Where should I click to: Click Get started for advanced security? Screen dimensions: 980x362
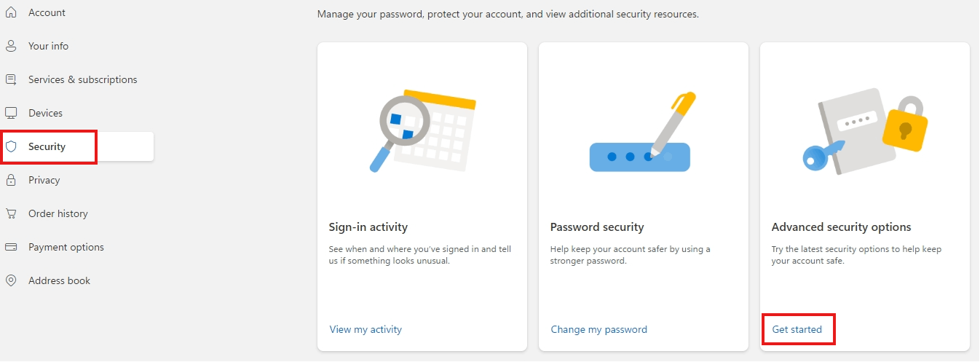pos(797,329)
